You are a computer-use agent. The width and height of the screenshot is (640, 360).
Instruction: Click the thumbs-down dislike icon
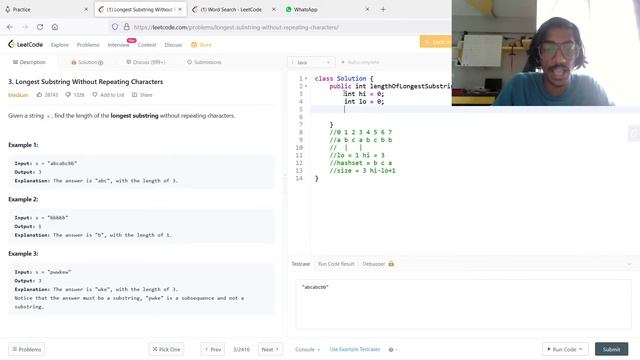coord(68,95)
